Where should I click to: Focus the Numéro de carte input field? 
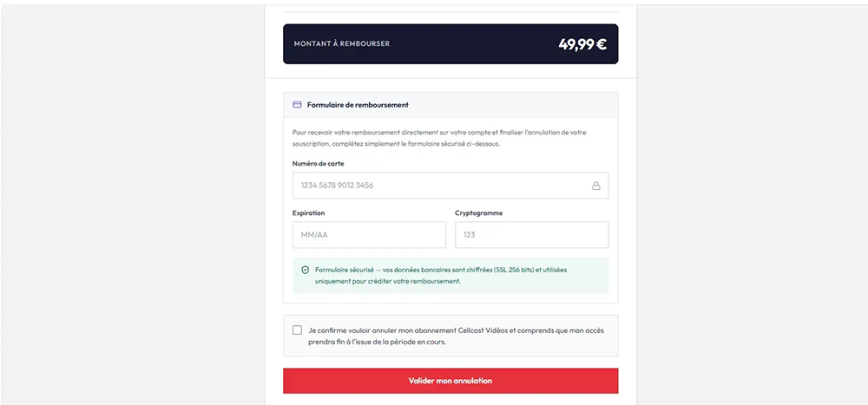click(x=450, y=186)
